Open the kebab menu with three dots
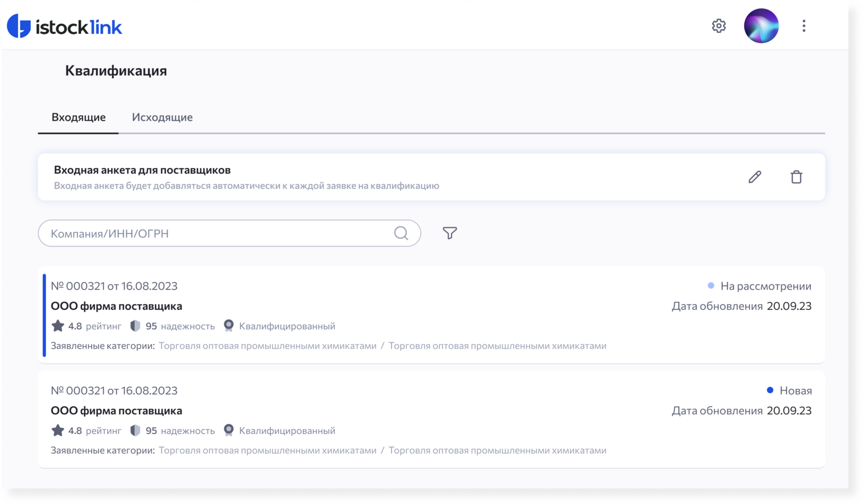This screenshot has height=504, width=864. (804, 26)
